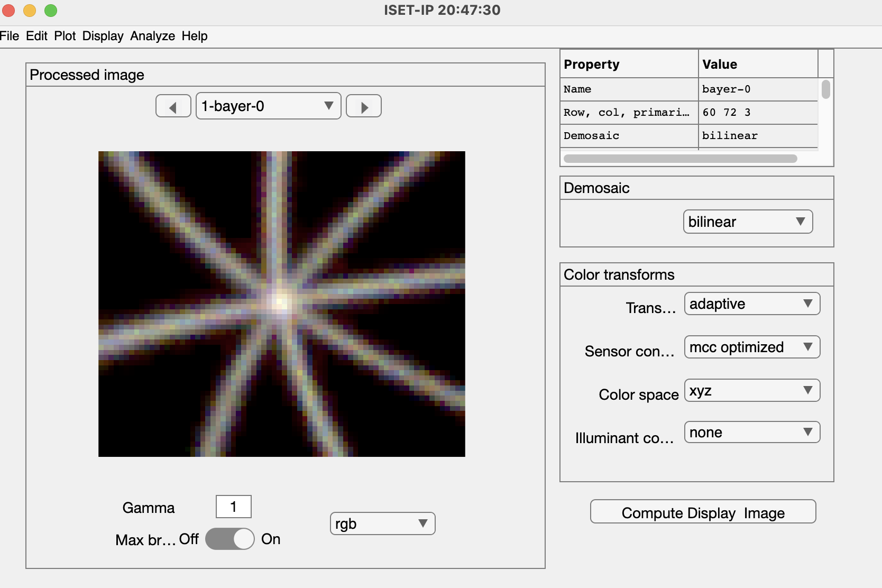
Task: Click the previous image arrow button
Action: coord(173,106)
